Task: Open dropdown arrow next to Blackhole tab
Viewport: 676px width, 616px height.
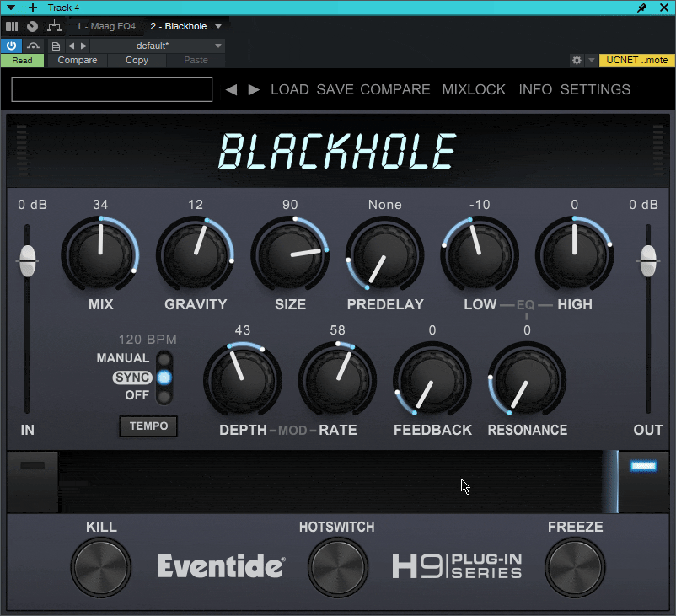Action: [x=218, y=26]
